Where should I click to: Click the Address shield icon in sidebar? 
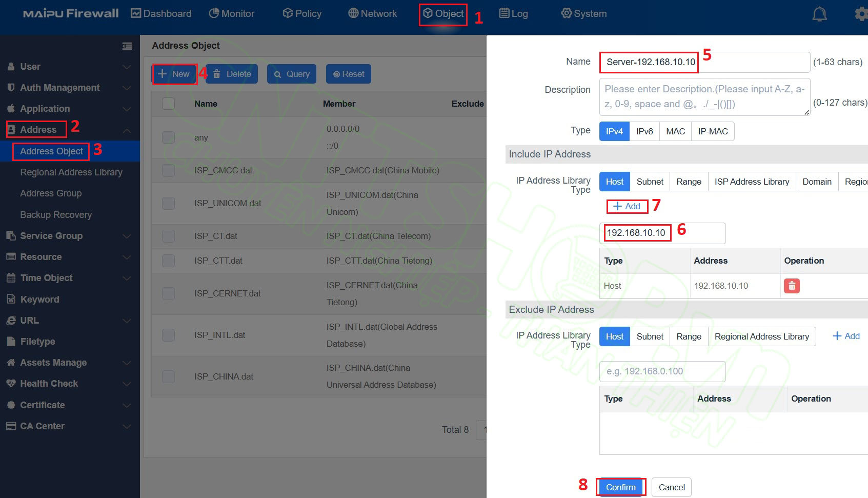[x=11, y=129]
